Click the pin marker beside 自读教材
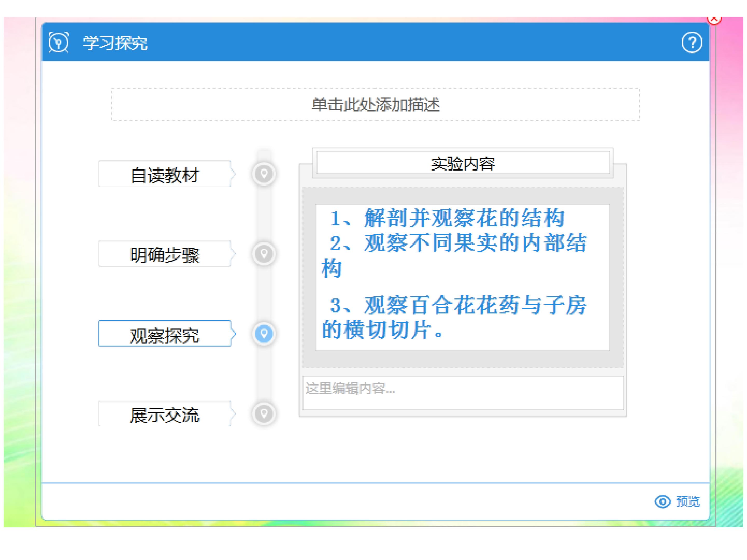Screen dimensions: 747x560 pyautogui.click(x=264, y=173)
